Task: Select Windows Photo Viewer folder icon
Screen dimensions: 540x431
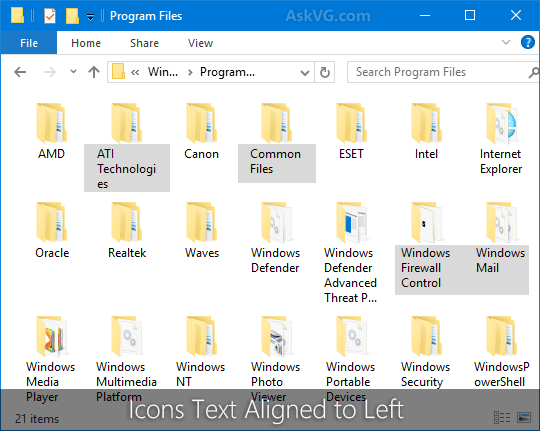Action: click(x=277, y=336)
